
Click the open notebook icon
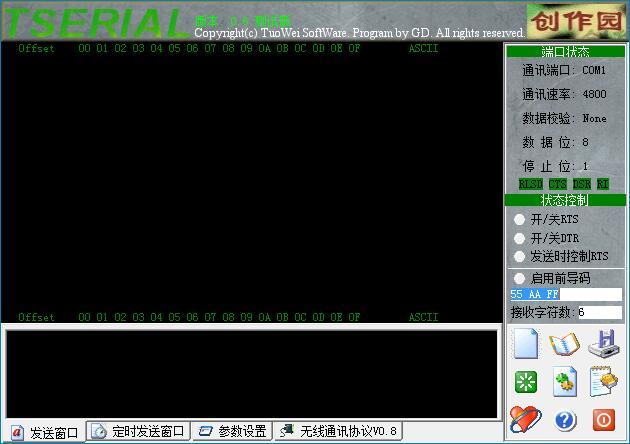(x=565, y=344)
